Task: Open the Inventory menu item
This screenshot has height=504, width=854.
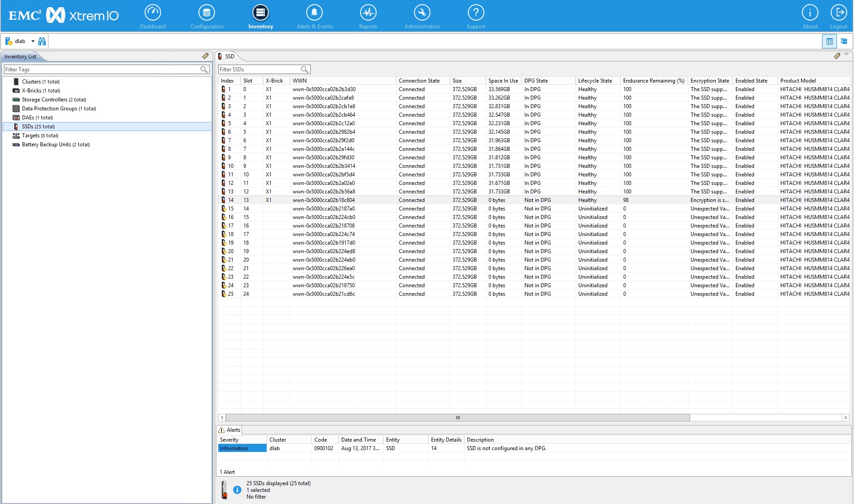Action: click(260, 16)
